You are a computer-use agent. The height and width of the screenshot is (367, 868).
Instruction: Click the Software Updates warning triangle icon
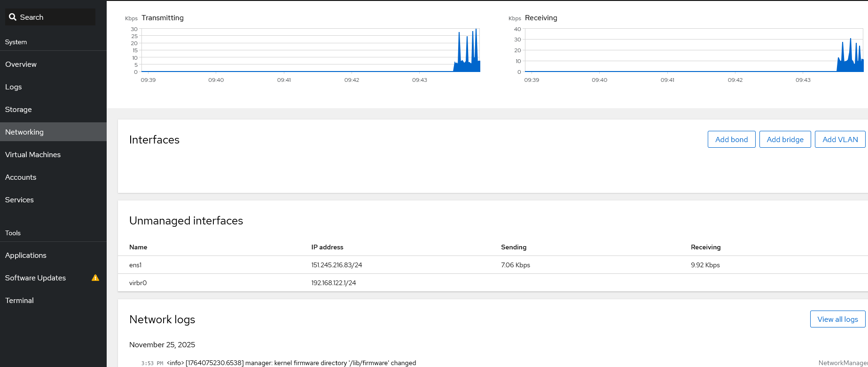coord(95,278)
